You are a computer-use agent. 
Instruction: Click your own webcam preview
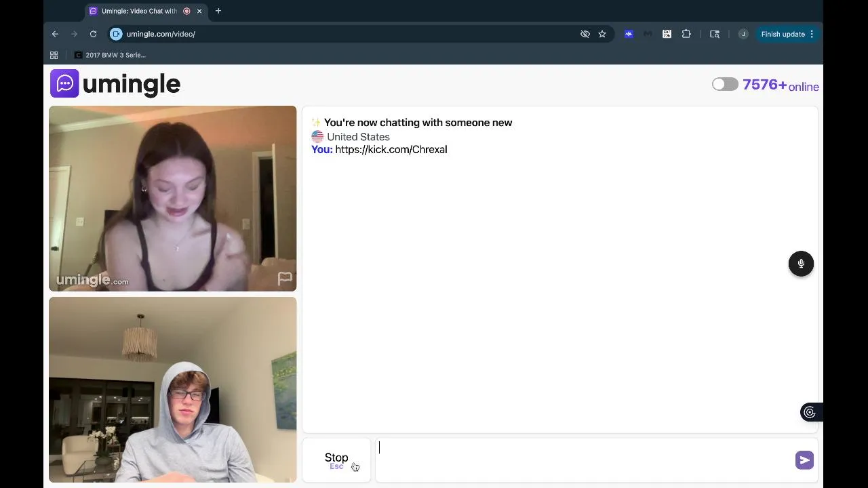point(172,390)
